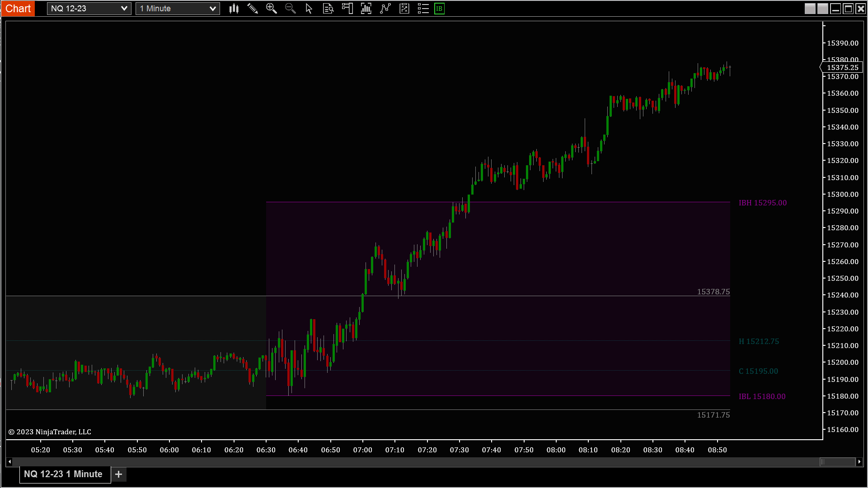Click the zoom out magnifier
This screenshot has height=488, width=868.
(x=290, y=9)
